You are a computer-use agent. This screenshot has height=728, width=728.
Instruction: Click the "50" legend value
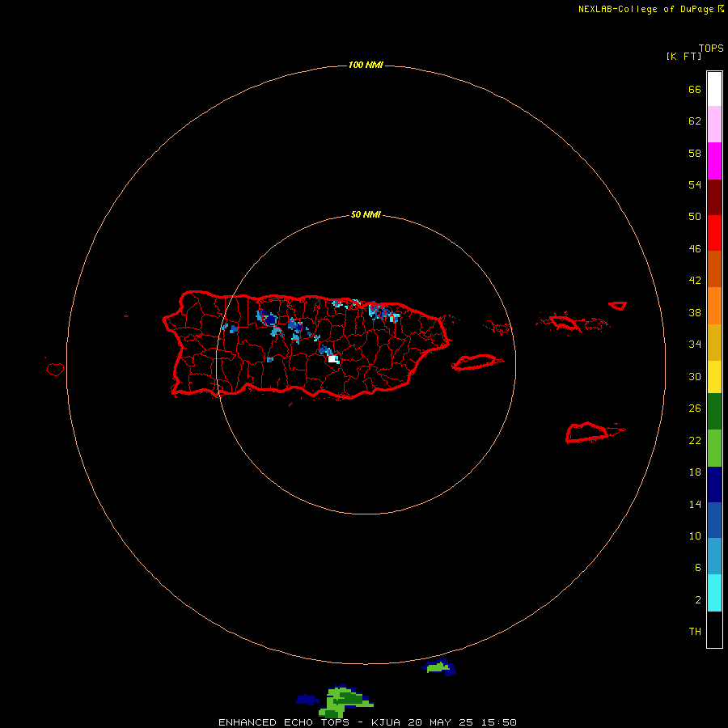click(695, 216)
